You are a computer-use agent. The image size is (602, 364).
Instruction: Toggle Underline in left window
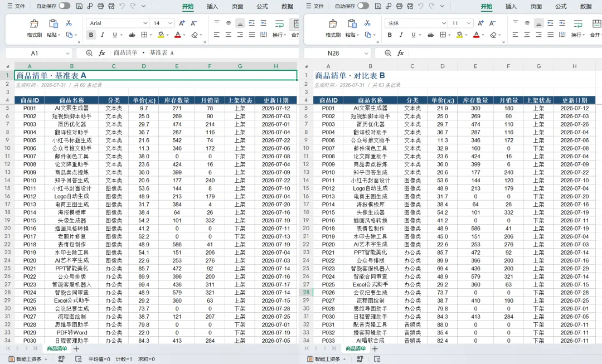pyautogui.click(x=114, y=35)
